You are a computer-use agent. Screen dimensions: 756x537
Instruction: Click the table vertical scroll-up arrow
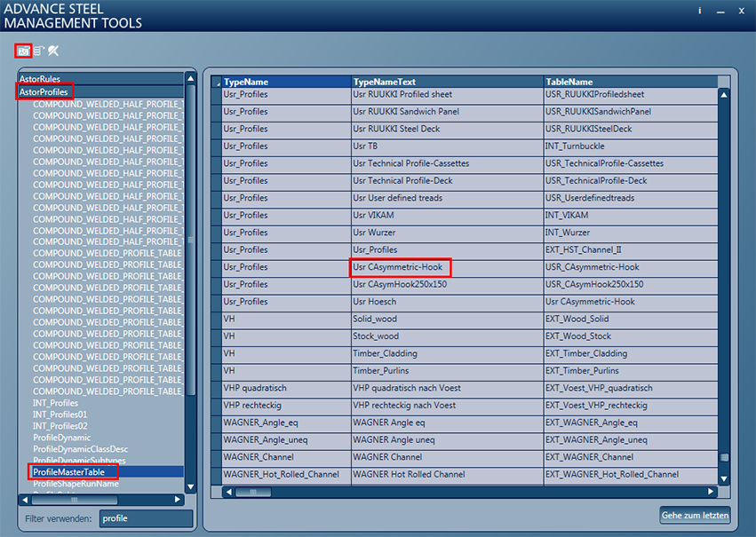click(x=724, y=95)
